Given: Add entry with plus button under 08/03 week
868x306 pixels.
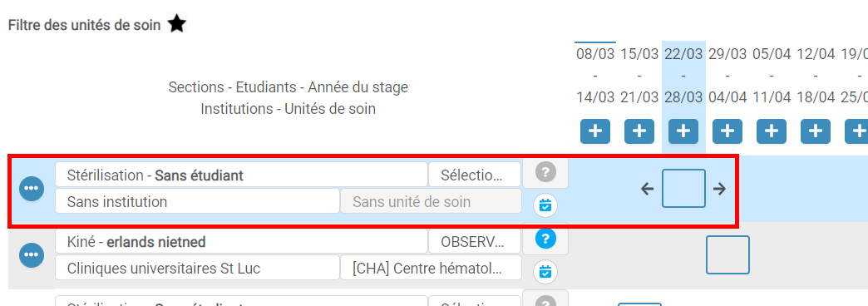Looking at the screenshot, I should tap(595, 131).
